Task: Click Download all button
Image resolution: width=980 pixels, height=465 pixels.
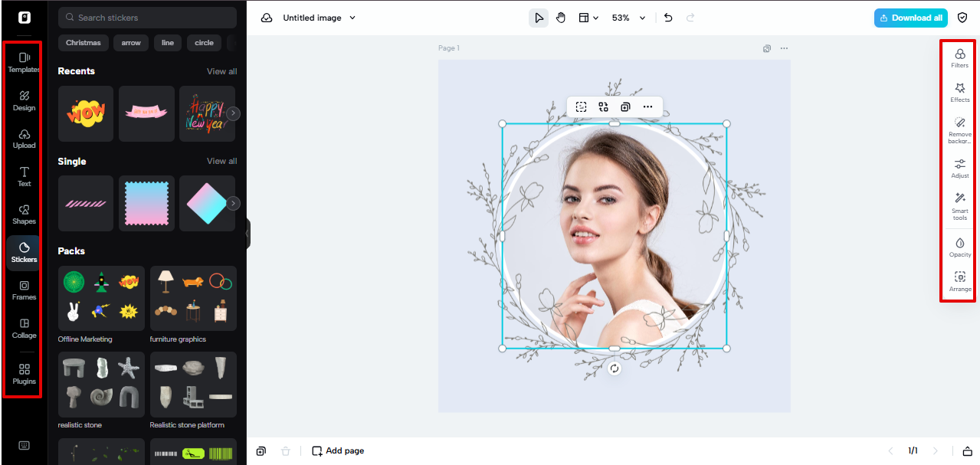Action: [911, 18]
